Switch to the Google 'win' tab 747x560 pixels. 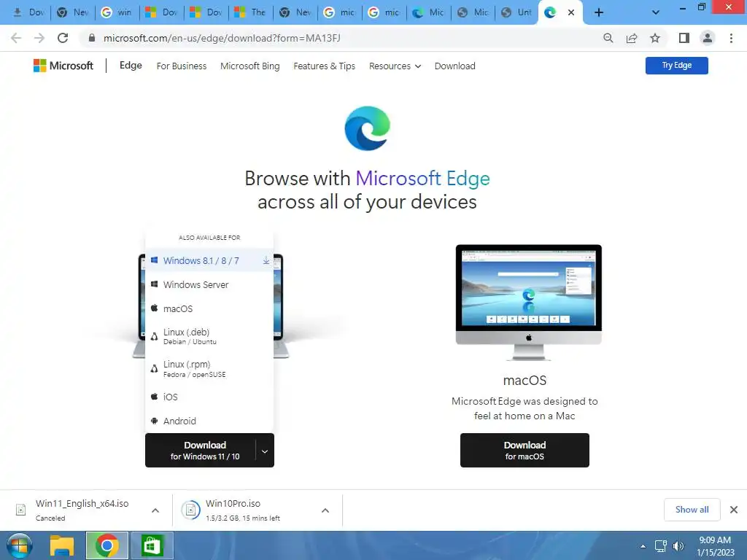pyautogui.click(x=117, y=12)
